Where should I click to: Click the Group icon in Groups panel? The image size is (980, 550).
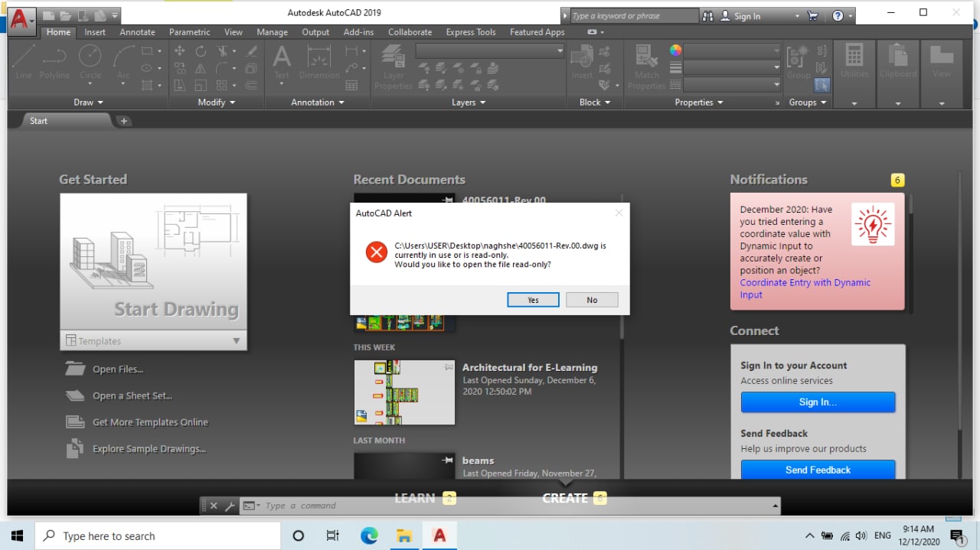[799, 61]
